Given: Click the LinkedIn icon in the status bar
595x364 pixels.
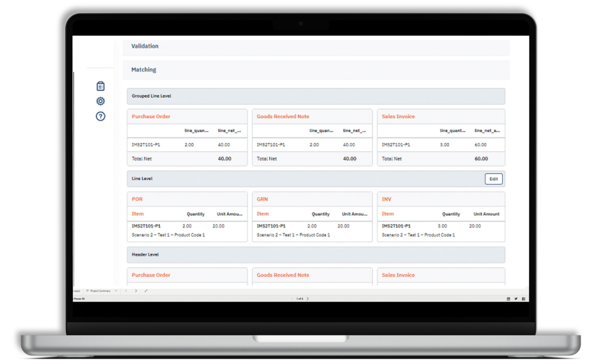Looking at the screenshot, I should 508,299.
